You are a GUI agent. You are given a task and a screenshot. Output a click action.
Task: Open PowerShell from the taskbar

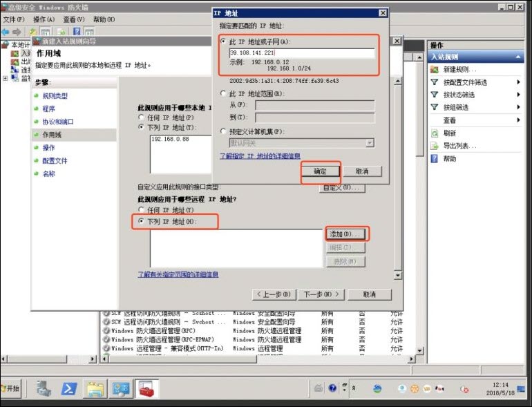(x=69, y=388)
